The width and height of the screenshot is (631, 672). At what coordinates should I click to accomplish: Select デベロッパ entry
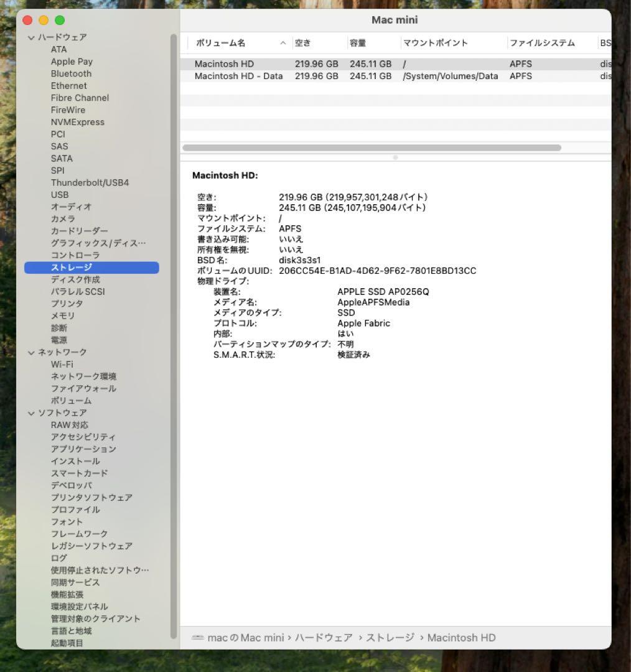click(x=71, y=485)
